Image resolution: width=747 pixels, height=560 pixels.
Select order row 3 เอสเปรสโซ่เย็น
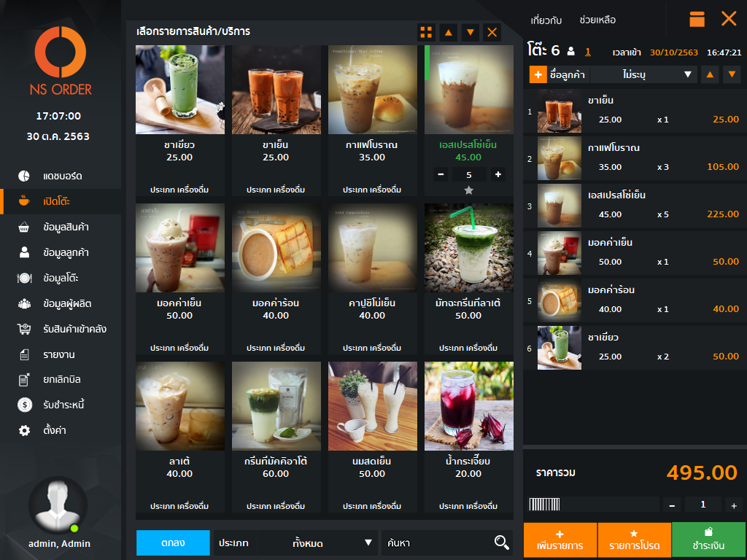point(635,206)
